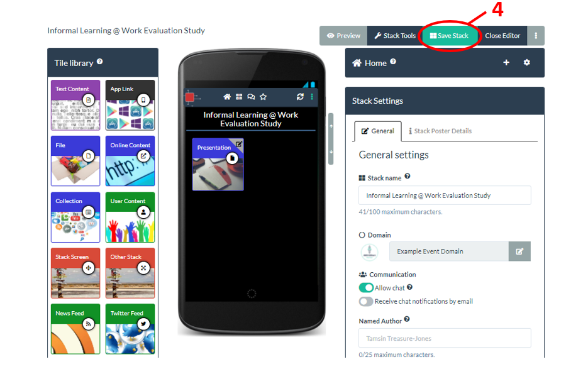Open the Stack Tools menu
This screenshot has width=588, height=369.
[x=395, y=36]
